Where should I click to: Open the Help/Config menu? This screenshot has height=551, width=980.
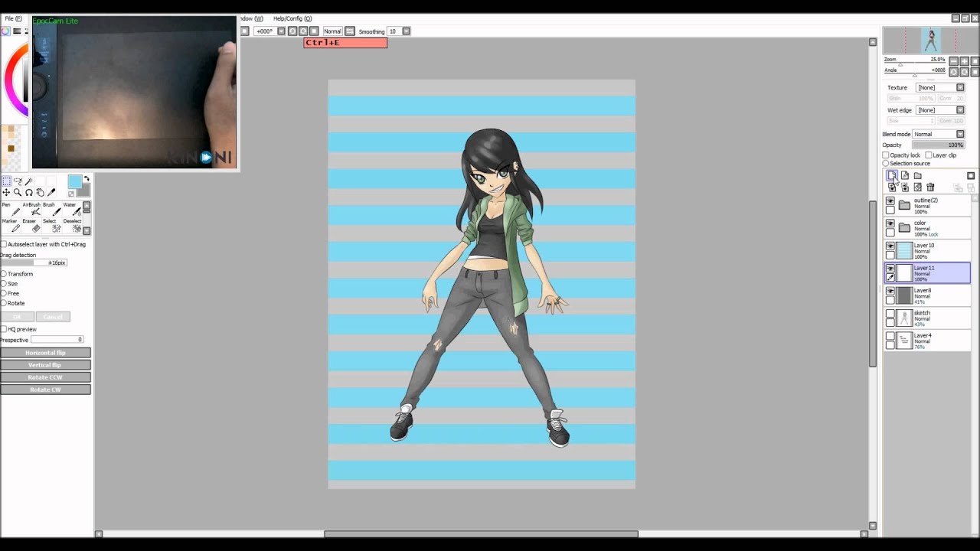click(x=292, y=18)
